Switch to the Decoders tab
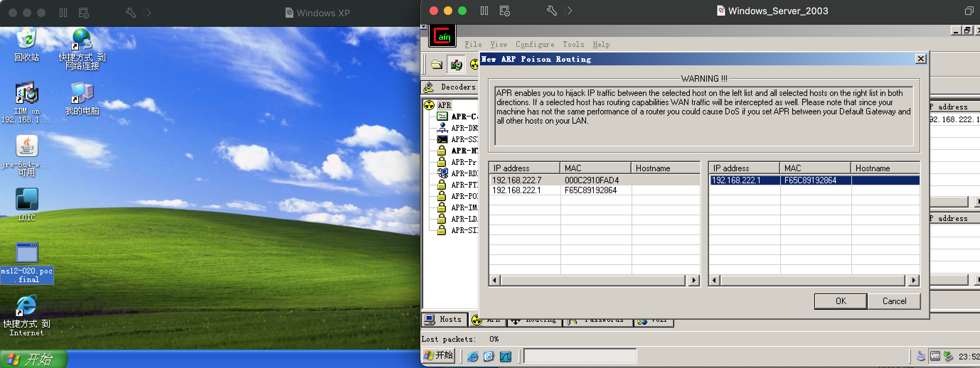This screenshot has width=980, height=368. pos(451,87)
